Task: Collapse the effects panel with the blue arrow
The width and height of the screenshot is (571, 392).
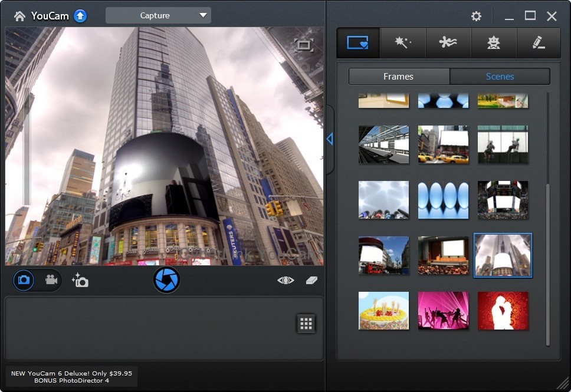Action: [x=329, y=139]
